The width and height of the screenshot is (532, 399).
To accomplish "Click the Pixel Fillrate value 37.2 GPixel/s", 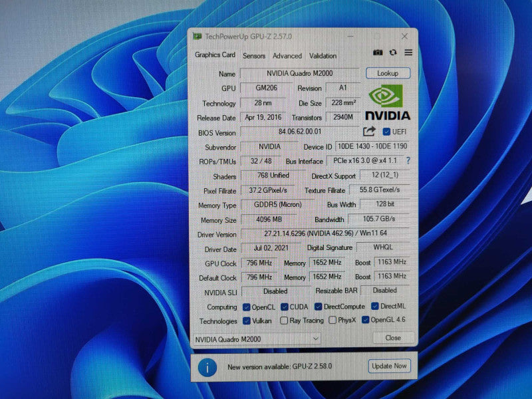I will [268, 190].
